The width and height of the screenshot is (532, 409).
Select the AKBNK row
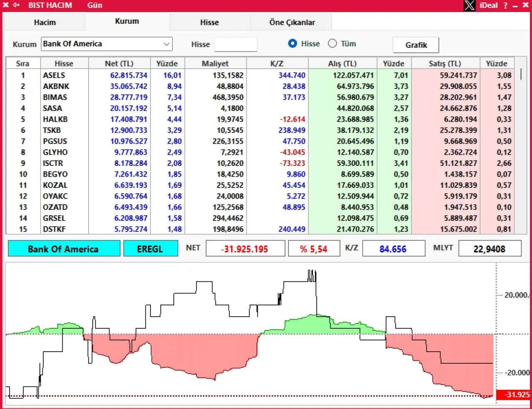[x=260, y=86]
